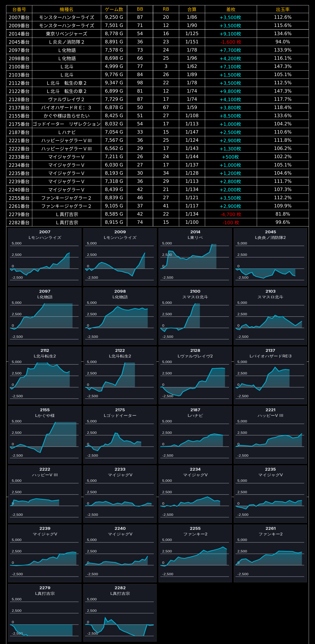The image size is (315, 644).
Task: Open the 2221 ハッピーV III graph
Action: coord(270,435)
